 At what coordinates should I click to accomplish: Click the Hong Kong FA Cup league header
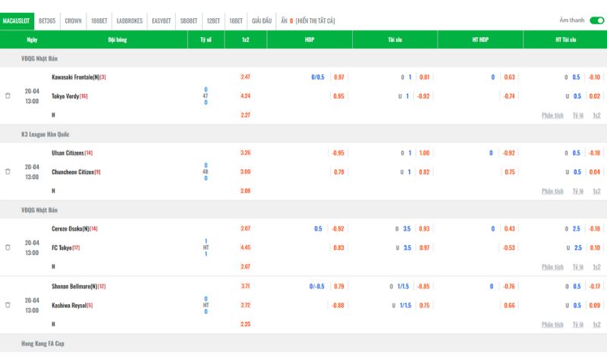42,343
